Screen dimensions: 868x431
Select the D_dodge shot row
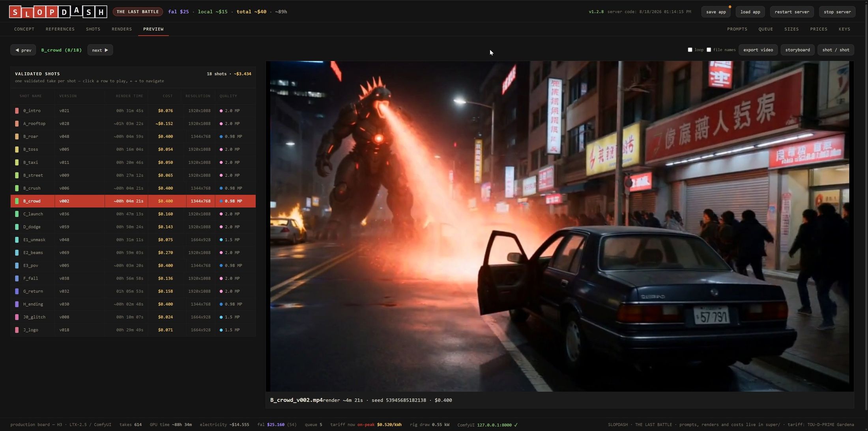tap(133, 227)
